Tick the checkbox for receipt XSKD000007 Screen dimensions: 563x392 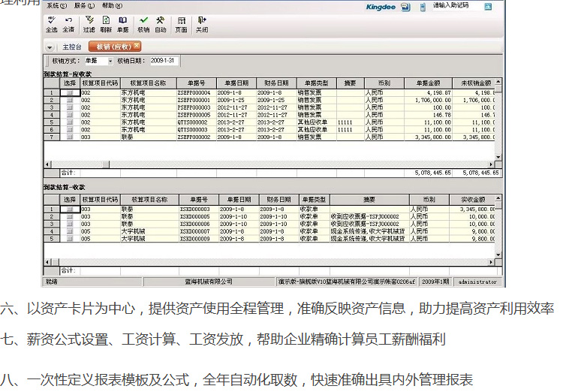pyautogui.click(x=70, y=231)
